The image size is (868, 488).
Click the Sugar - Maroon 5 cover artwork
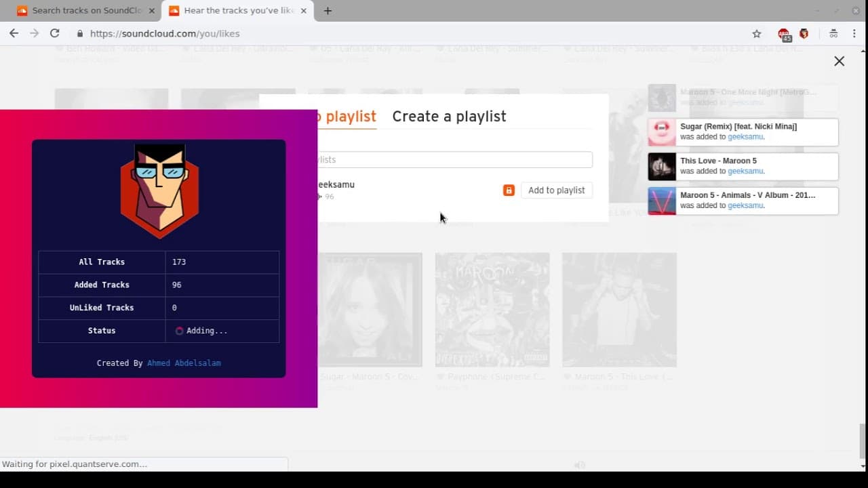(370, 310)
